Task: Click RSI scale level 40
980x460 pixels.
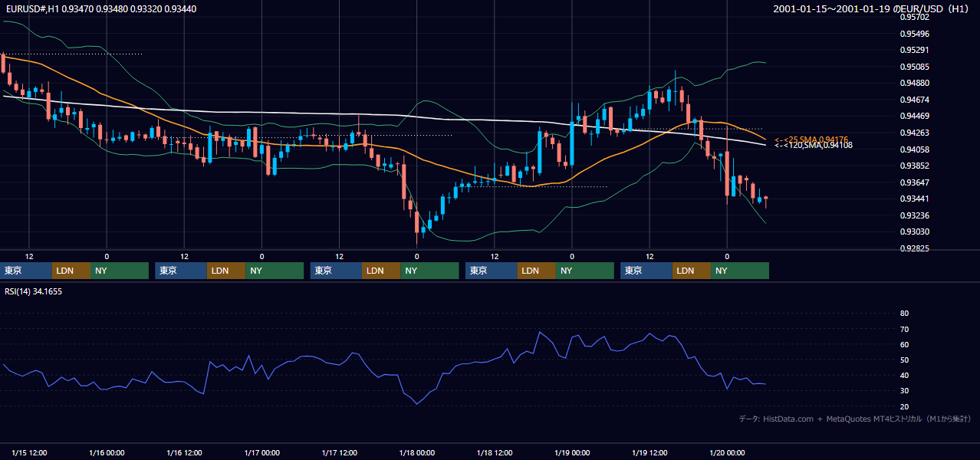Action: (x=904, y=376)
